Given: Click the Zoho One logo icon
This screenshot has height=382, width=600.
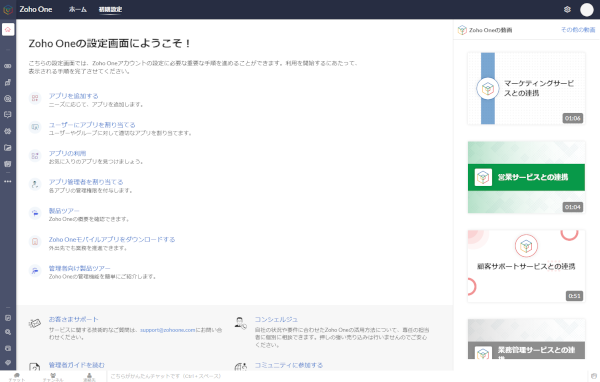Looking at the screenshot, I should (8, 10).
